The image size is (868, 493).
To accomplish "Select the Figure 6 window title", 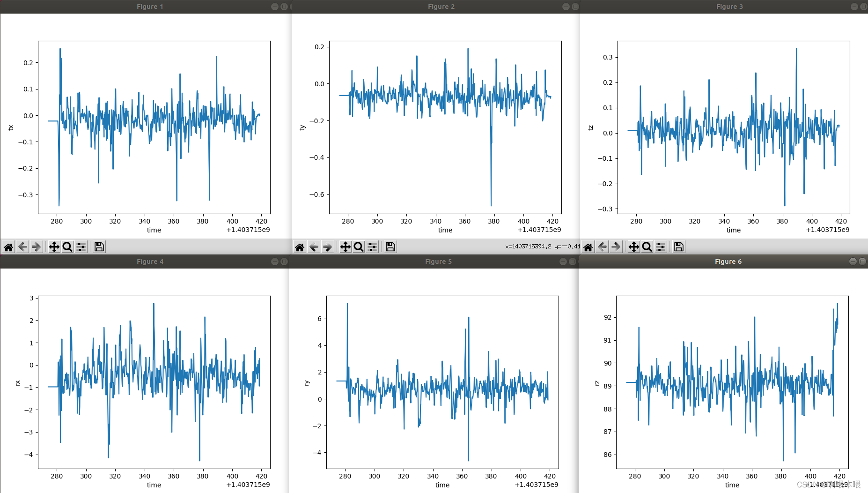I will [728, 261].
